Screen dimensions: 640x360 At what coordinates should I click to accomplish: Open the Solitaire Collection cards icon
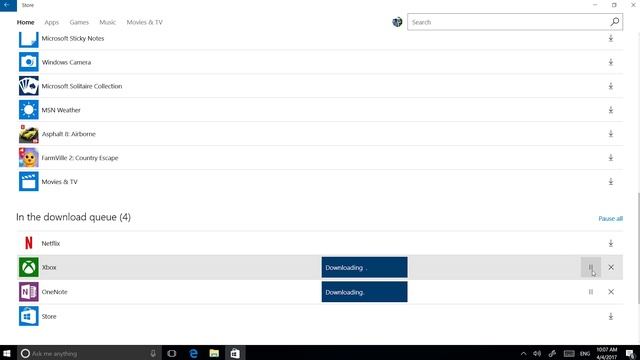(x=29, y=86)
